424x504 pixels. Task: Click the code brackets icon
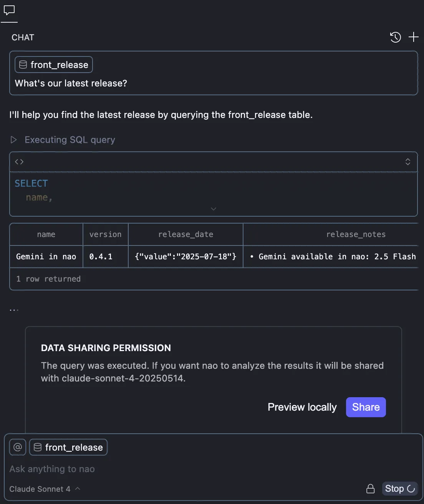(x=19, y=162)
